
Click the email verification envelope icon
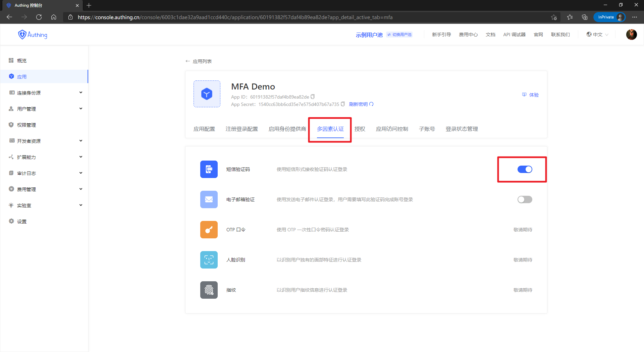(x=209, y=199)
